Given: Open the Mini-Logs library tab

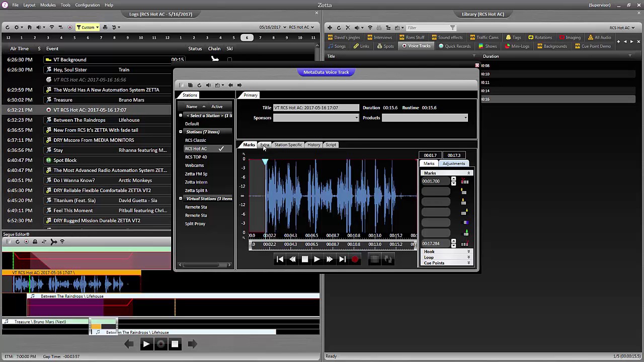Looking at the screenshot, I should point(517,46).
